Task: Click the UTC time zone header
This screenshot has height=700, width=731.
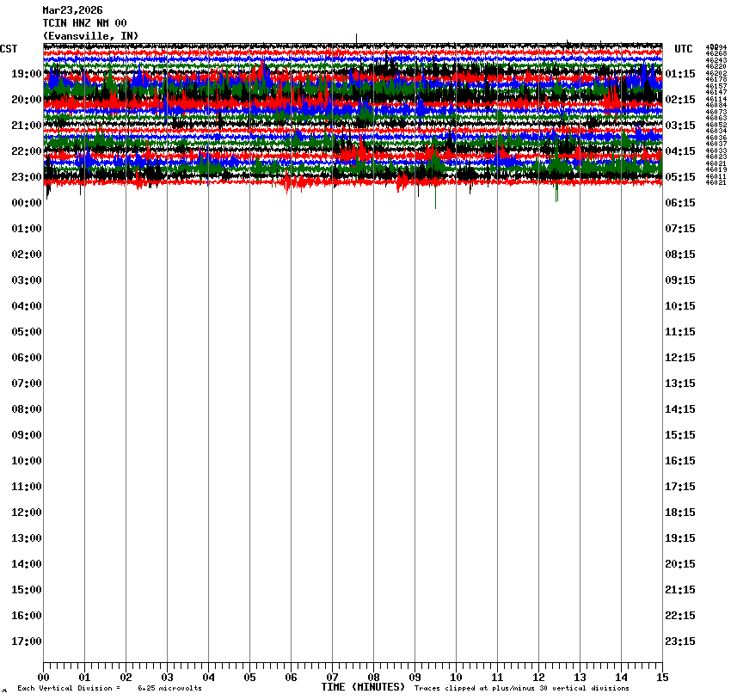Action: point(683,49)
